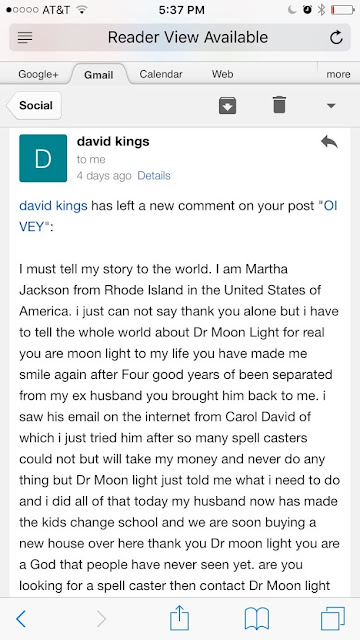Image resolution: width=360 pixels, height=640 pixels.
Task: Return to Social inbox category
Action: pos(34,105)
